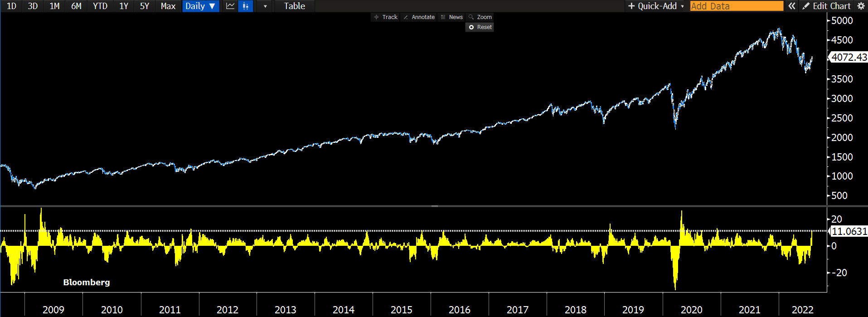Image resolution: width=868 pixels, height=317 pixels.
Task: Open the Daily periodicity dropdown
Action: (200, 6)
